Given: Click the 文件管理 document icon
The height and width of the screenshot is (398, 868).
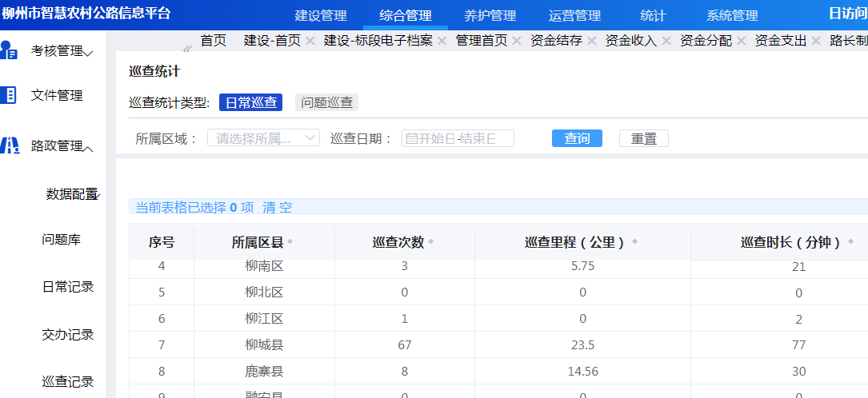Looking at the screenshot, I should 10,96.
